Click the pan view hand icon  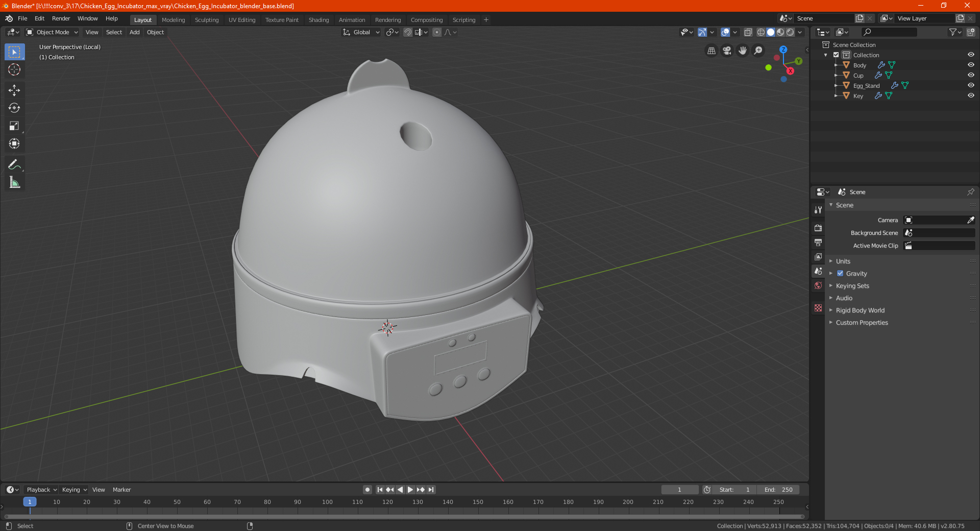pyautogui.click(x=743, y=51)
